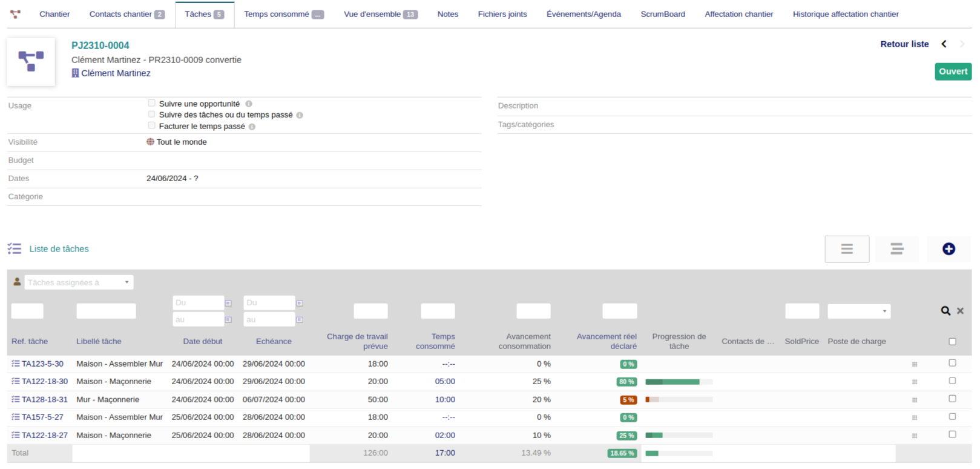980x469 pixels.
Task: Toggle Suivre une opportunité checkbox
Action: (151, 103)
